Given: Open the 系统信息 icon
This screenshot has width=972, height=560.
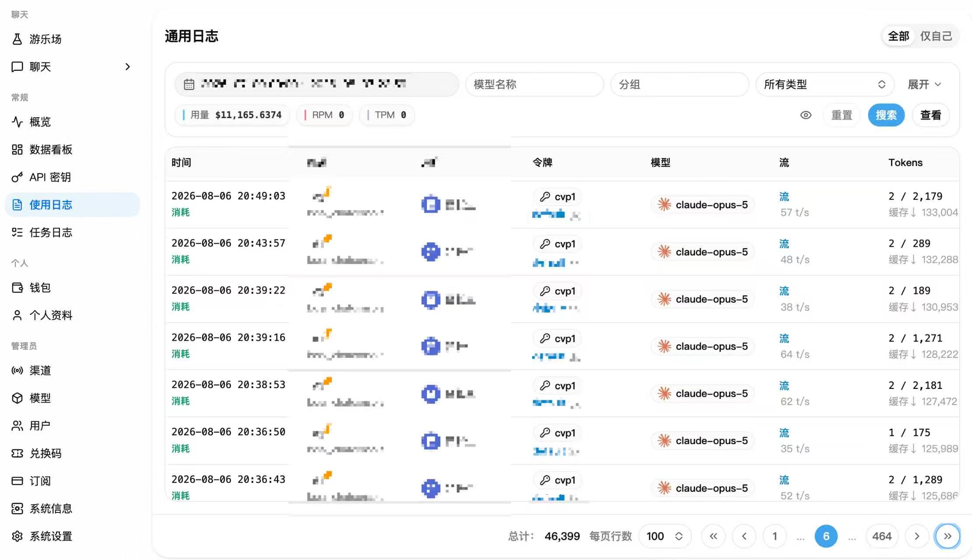Looking at the screenshot, I should point(17,508).
